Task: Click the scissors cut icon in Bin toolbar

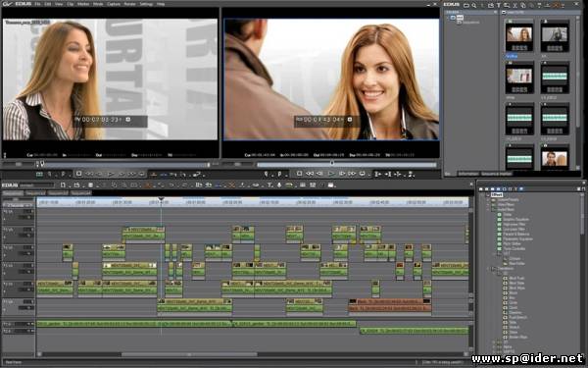Action: pyautogui.click(x=514, y=5)
